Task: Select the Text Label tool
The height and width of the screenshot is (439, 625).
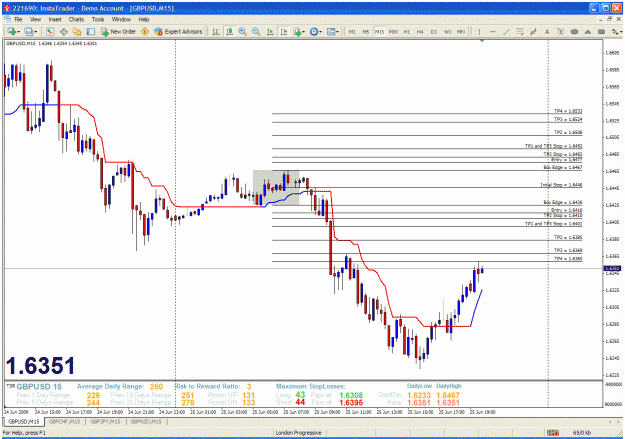Action: (561, 31)
